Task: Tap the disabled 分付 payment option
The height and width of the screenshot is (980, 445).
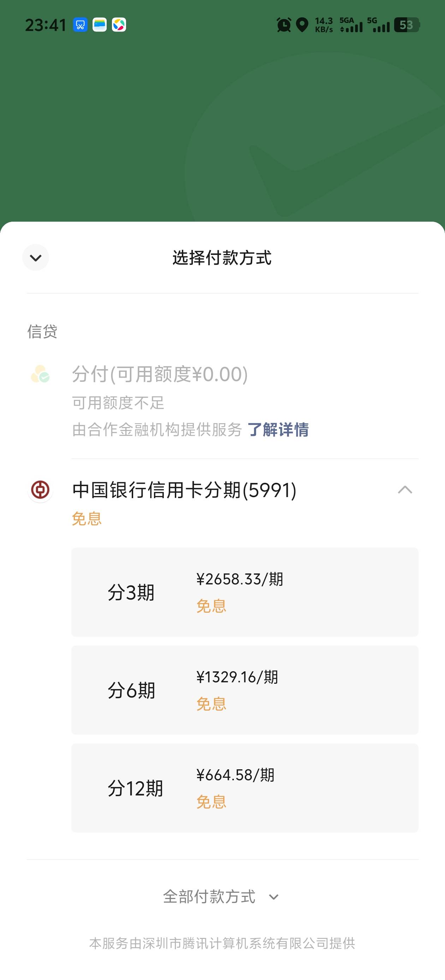Action: [160, 374]
